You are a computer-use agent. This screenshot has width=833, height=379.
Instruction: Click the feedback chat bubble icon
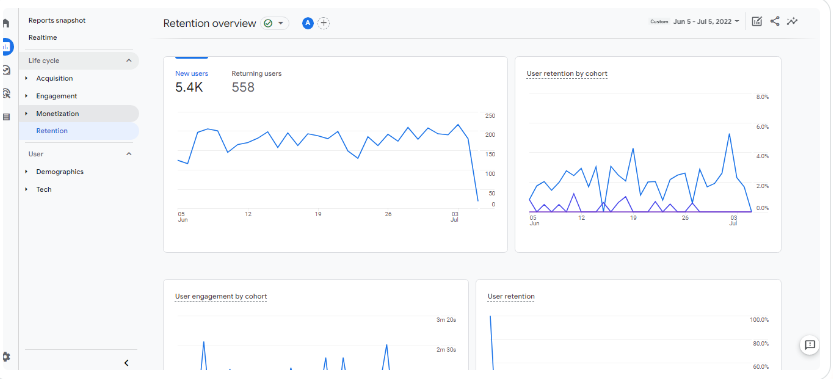coord(810,345)
